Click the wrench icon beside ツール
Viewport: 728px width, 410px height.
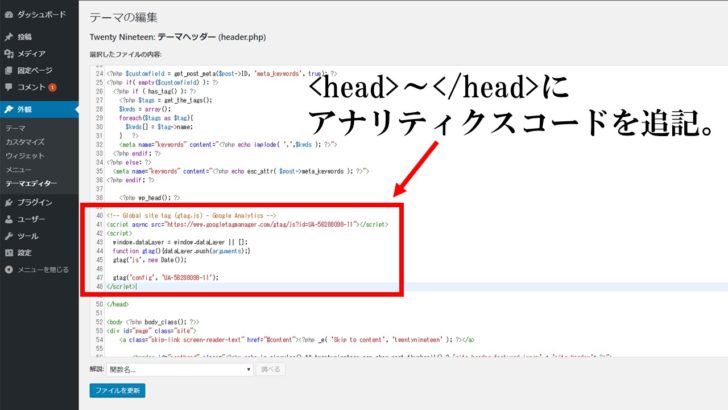pyautogui.click(x=9, y=236)
